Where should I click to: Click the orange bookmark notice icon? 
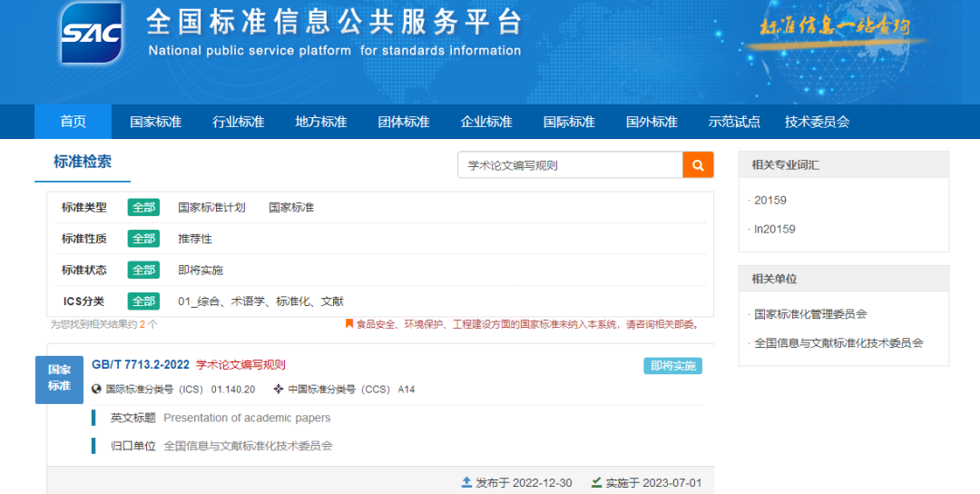(x=349, y=323)
